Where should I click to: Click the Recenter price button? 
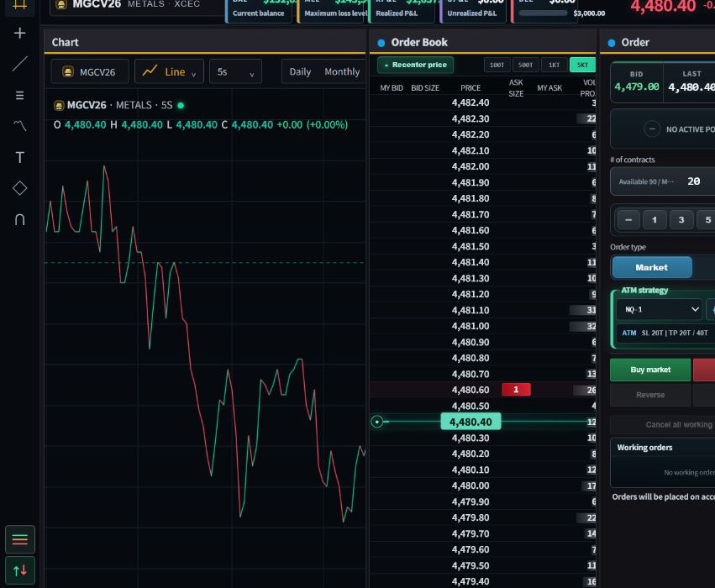tap(415, 65)
